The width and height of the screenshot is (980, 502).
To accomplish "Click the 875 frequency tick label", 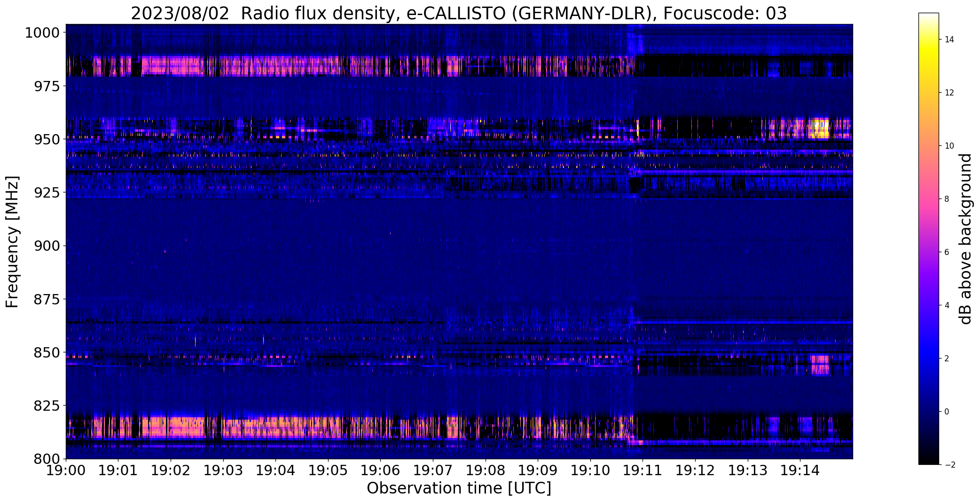I will pos(47,299).
